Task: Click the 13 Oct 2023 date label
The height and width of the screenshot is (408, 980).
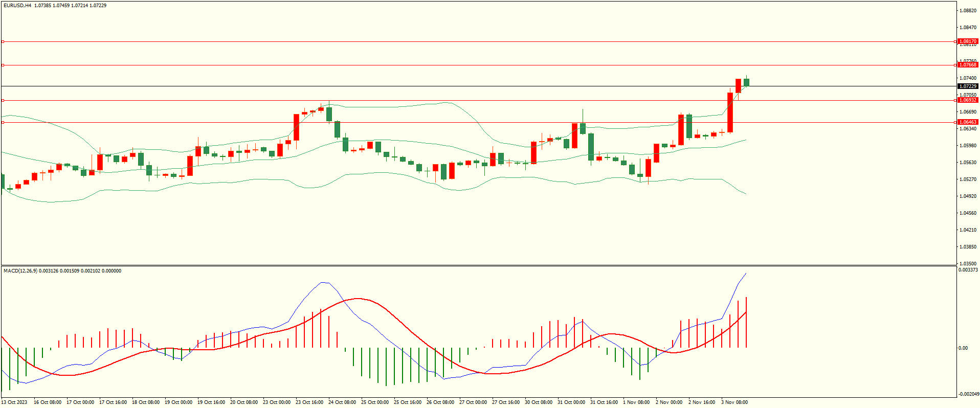Action: tap(14, 402)
